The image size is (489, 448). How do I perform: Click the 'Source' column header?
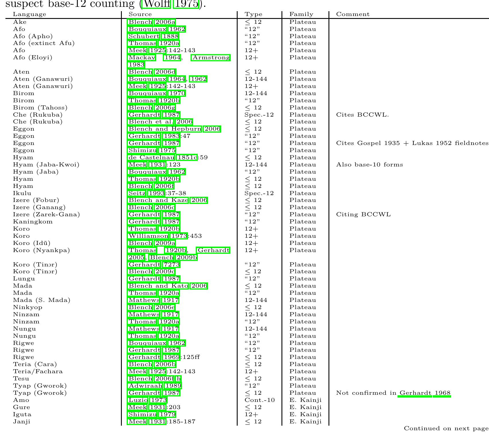coord(140,14)
